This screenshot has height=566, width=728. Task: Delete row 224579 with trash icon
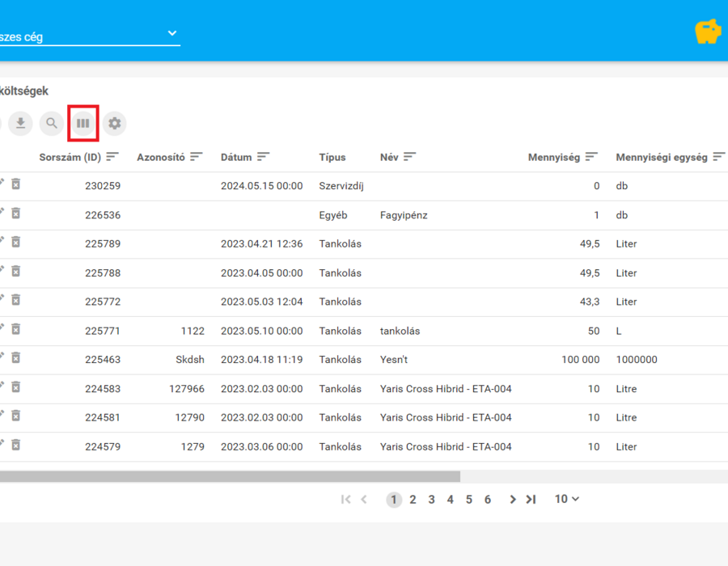click(16, 446)
